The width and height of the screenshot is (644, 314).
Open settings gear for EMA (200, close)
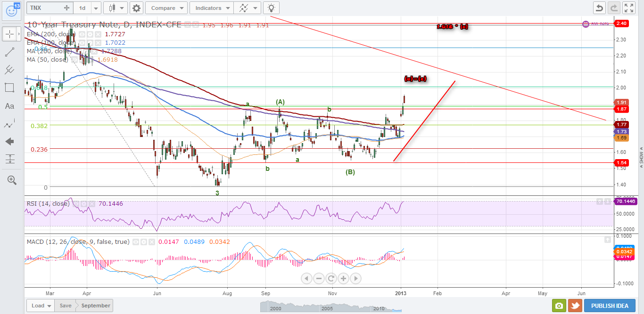pyautogui.click(x=90, y=34)
